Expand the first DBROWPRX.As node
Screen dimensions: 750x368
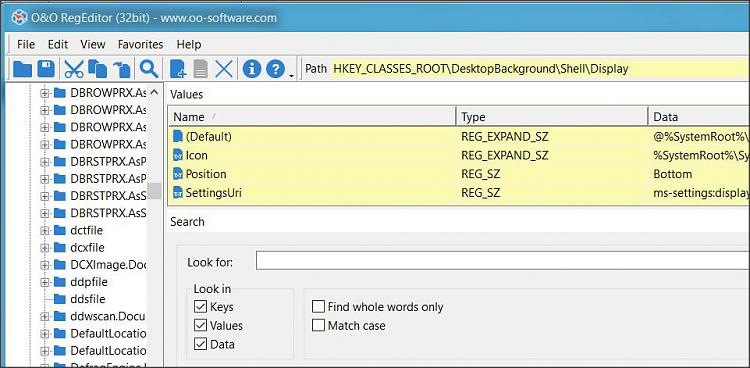tap(45, 93)
